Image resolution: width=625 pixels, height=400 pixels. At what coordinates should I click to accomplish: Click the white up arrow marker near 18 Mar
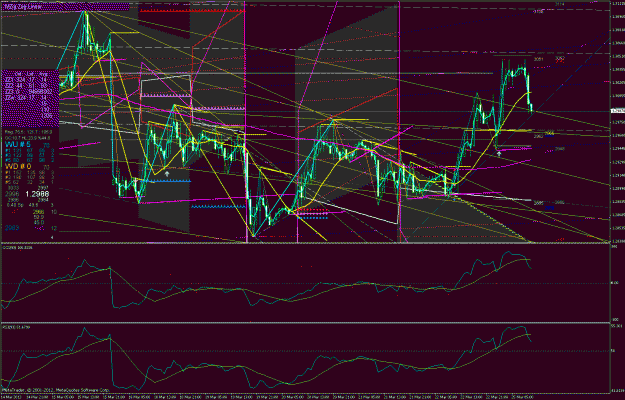167,174
